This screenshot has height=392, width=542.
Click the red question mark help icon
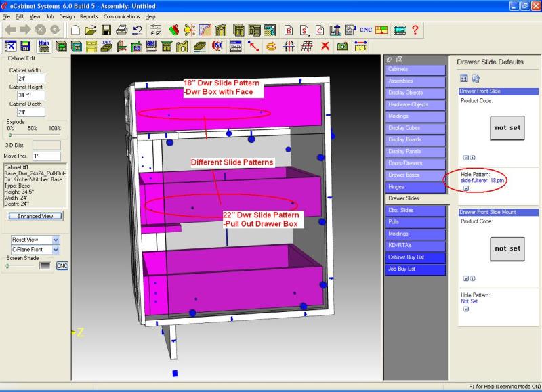coord(415,30)
